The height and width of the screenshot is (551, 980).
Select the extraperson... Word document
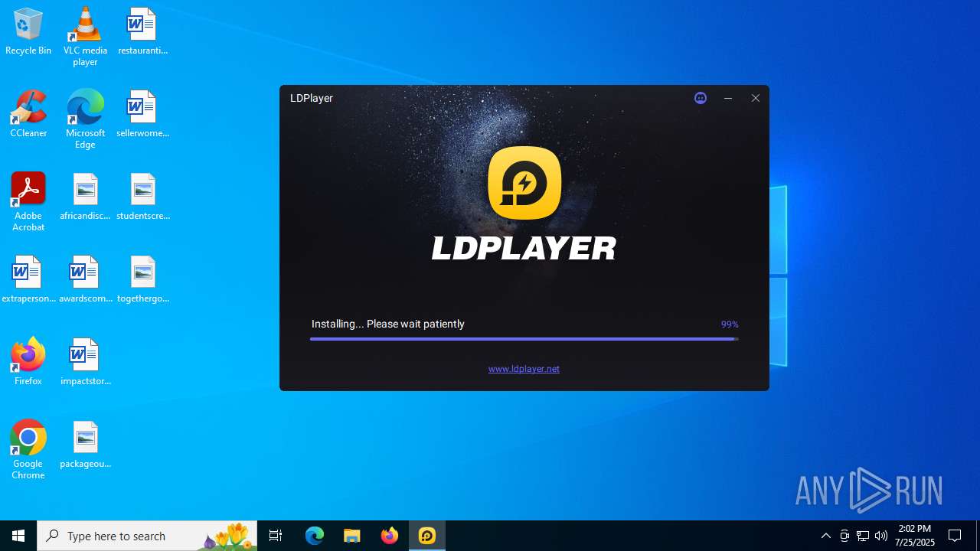pyautogui.click(x=28, y=280)
